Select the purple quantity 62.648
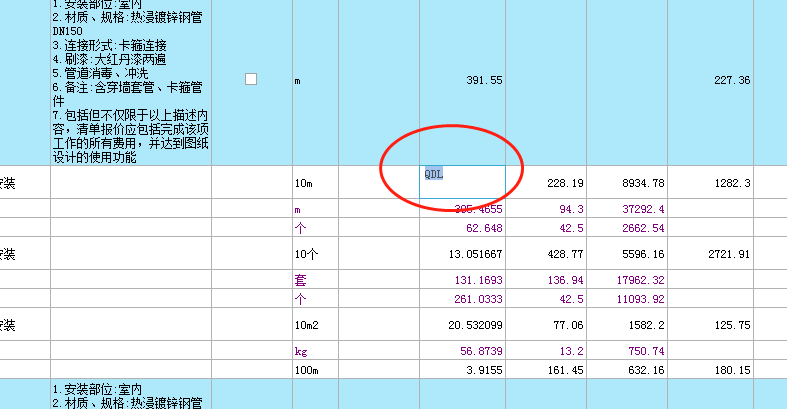 [484, 228]
